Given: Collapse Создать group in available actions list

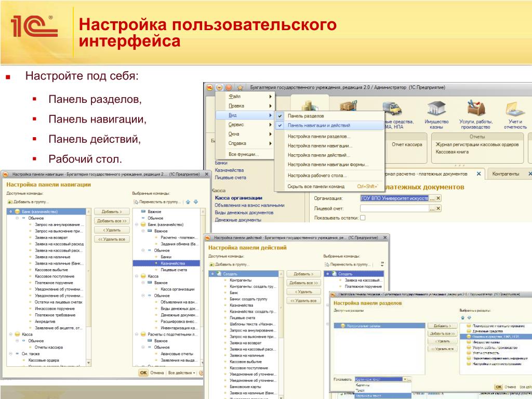Looking at the screenshot, I should pyautogui.click(x=212, y=273).
